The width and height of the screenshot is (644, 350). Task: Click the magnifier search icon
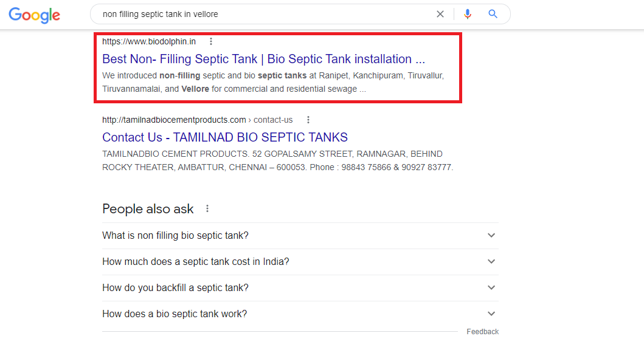coord(493,14)
